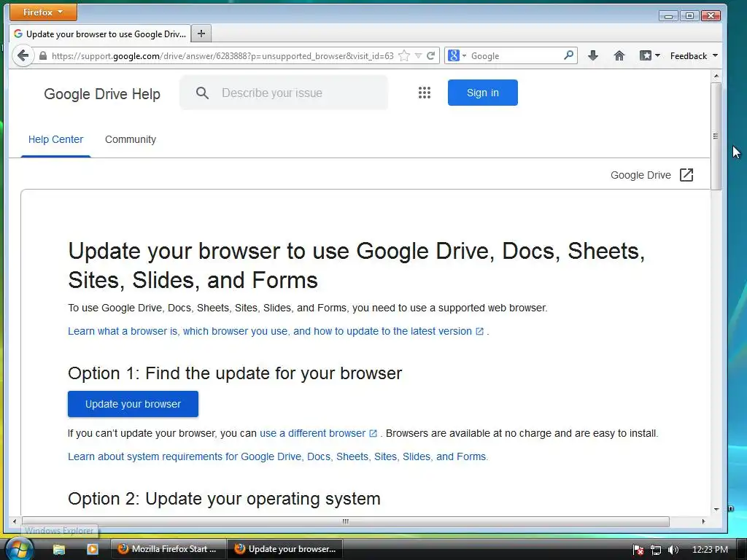Click the horizontal scrollbar left arrow
The image size is (747, 560).
(15, 521)
